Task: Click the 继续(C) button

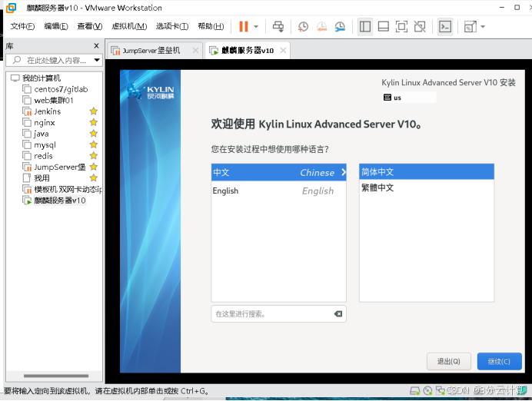Action: (499, 361)
